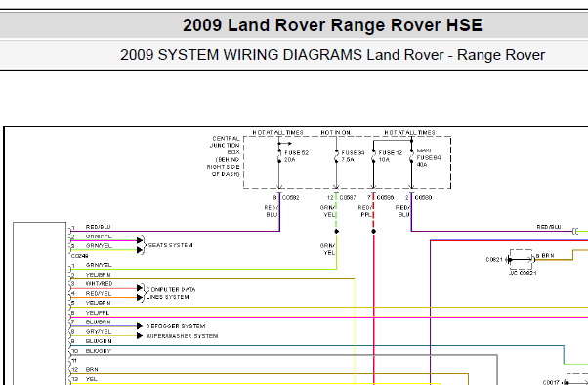Click the Fuse 12 fuse symbol

(373, 156)
